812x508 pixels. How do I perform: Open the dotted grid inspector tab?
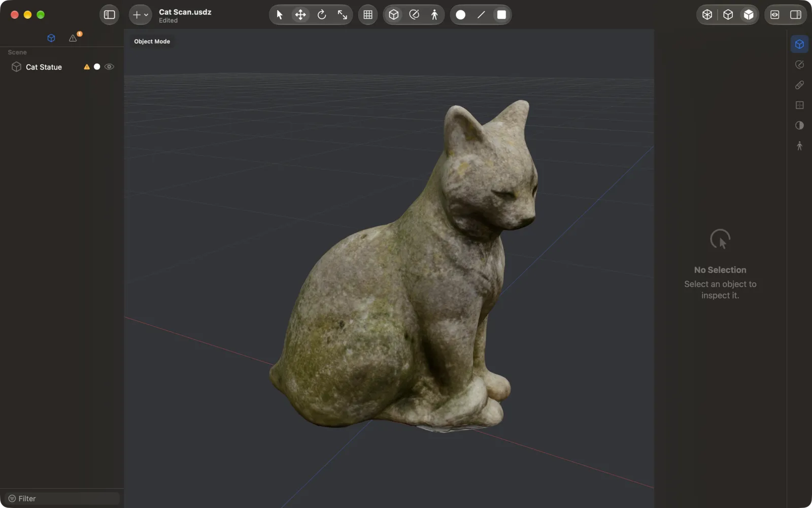tap(799, 105)
